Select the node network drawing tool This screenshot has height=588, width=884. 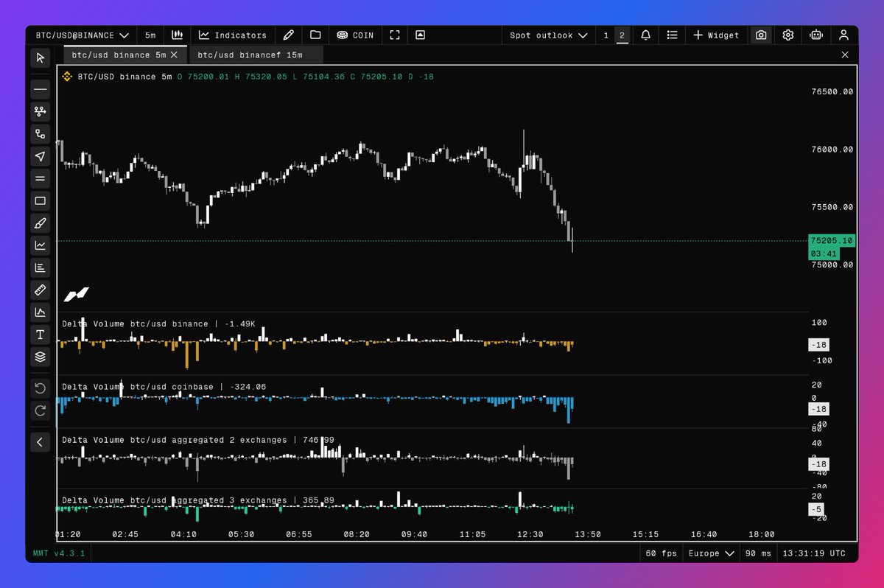[x=40, y=111]
